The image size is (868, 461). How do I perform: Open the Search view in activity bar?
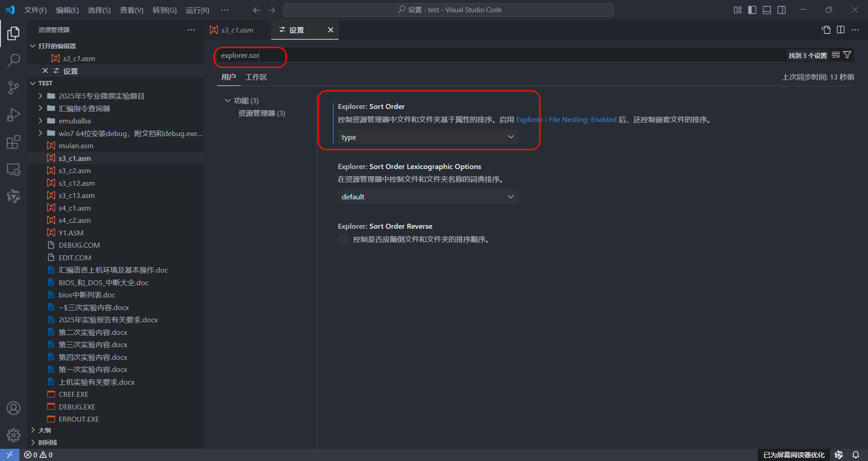click(x=14, y=60)
